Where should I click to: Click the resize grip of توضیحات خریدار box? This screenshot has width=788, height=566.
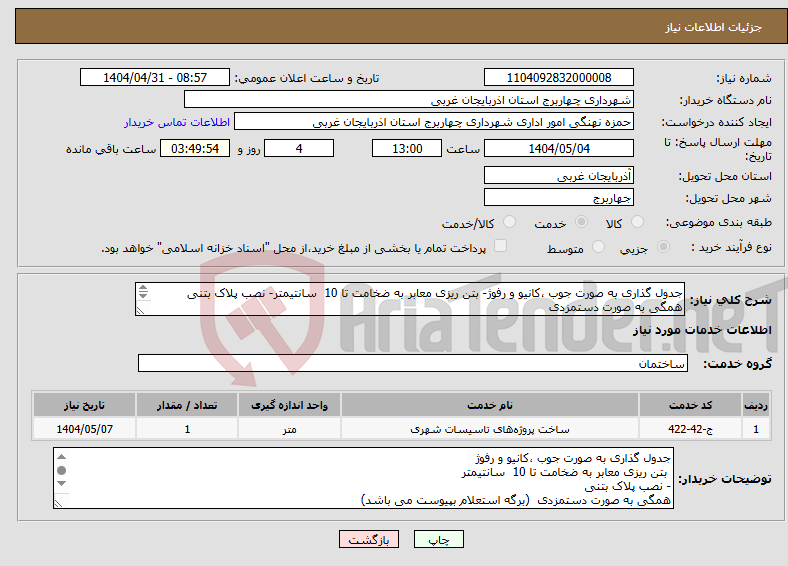[x=59, y=503]
